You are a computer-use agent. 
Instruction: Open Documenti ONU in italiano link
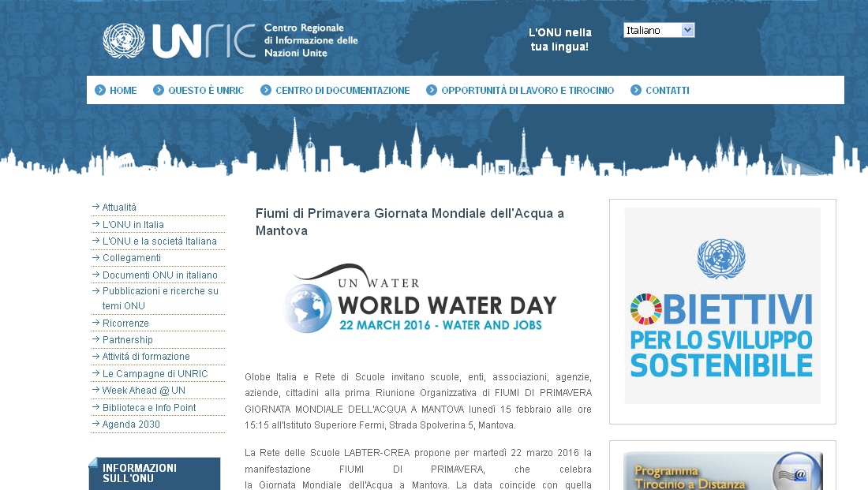pyautogui.click(x=160, y=275)
